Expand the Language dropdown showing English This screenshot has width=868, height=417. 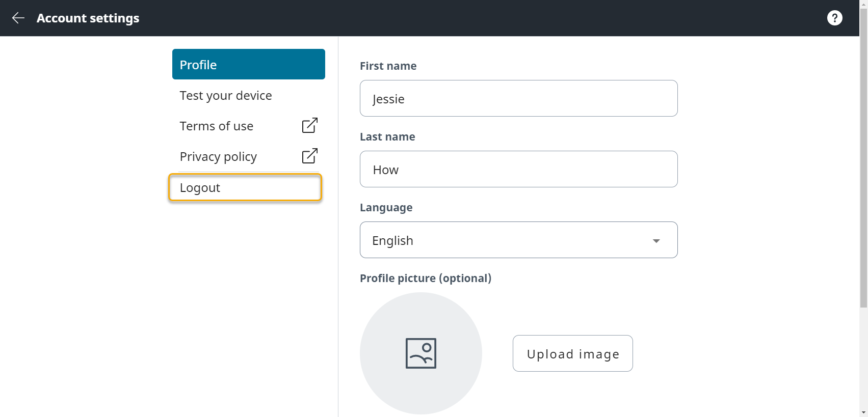pos(519,240)
